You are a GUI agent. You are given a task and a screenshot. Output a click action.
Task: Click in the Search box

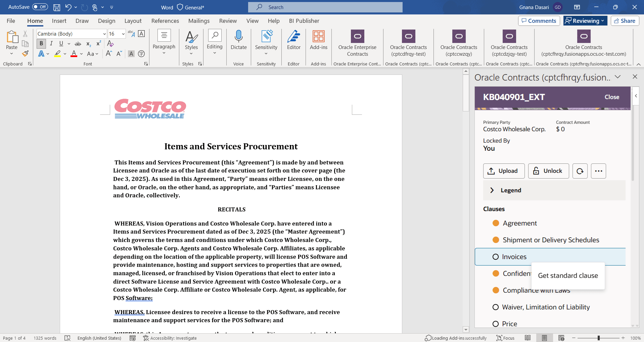coord(325,7)
